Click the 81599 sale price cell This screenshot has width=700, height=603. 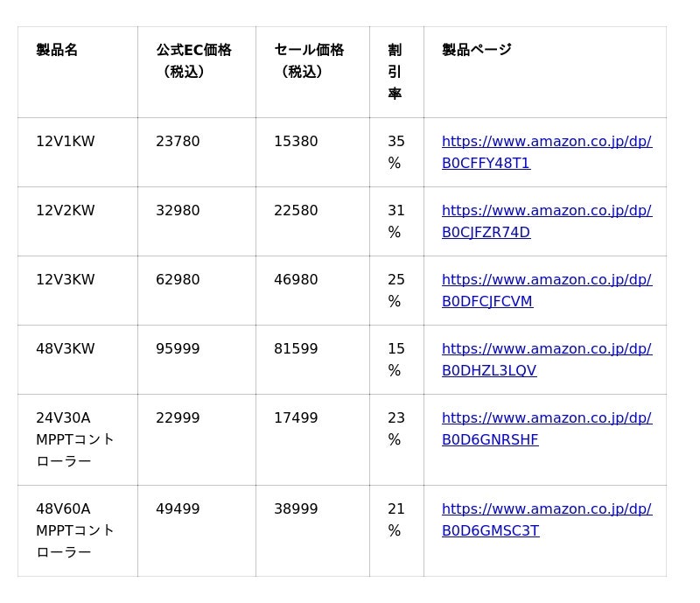tap(296, 349)
